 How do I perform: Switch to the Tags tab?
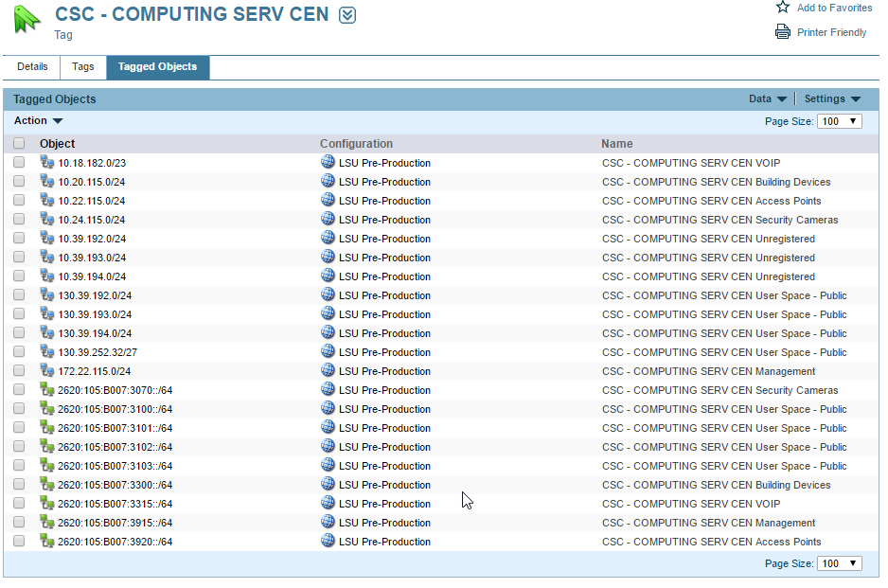83,67
